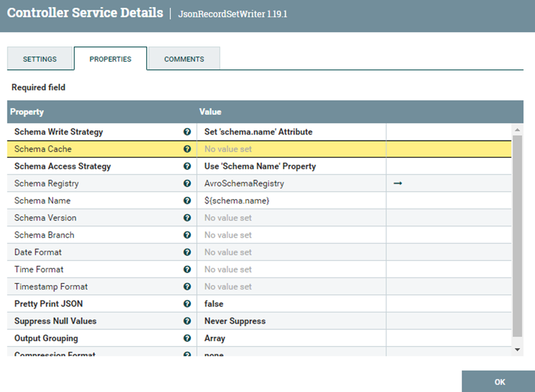The image size is (535, 392).
Task: Open help icon for Schema Access Strategy
Action: point(187,166)
